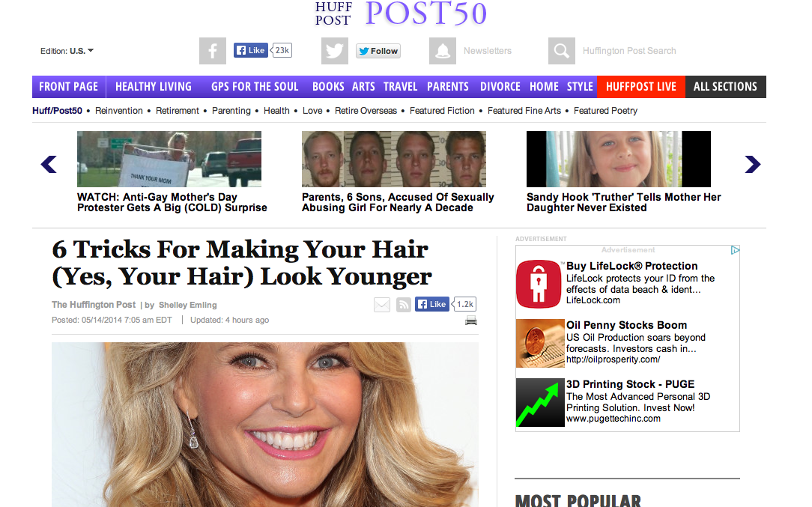Open the Edition: U.S. dropdown
This screenshot has height=507, width=812.
pyautogui.click(x=67, y=51)
